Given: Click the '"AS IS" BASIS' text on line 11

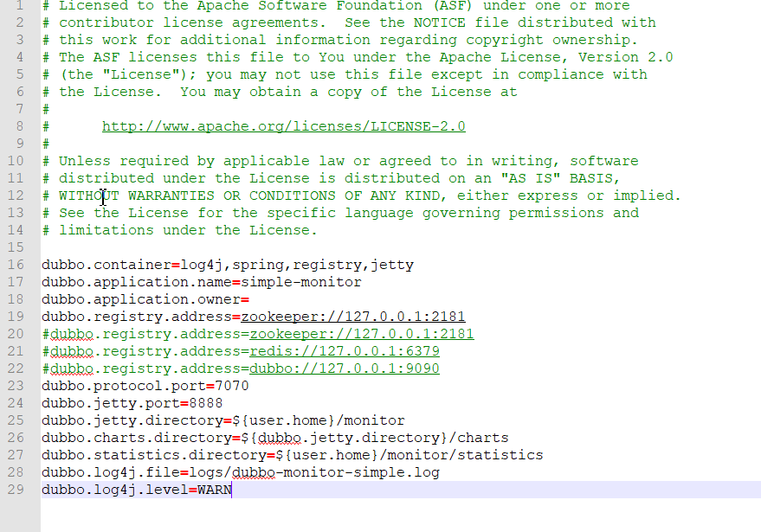Looking at the screenshot, I should [557, 178].
